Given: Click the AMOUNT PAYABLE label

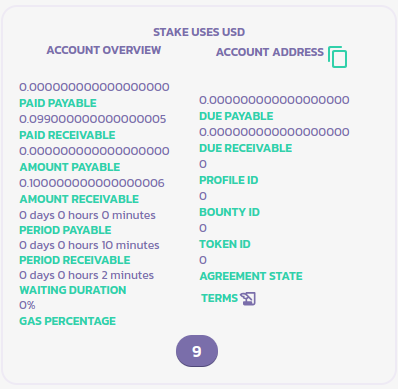Looking at the screenshot, I should (70, 167).
